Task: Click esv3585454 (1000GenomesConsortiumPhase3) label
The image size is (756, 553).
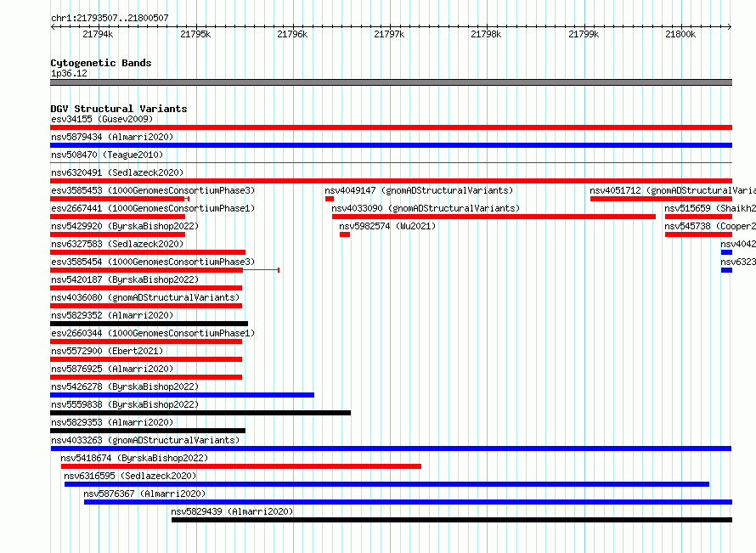Action: (153, 262)
